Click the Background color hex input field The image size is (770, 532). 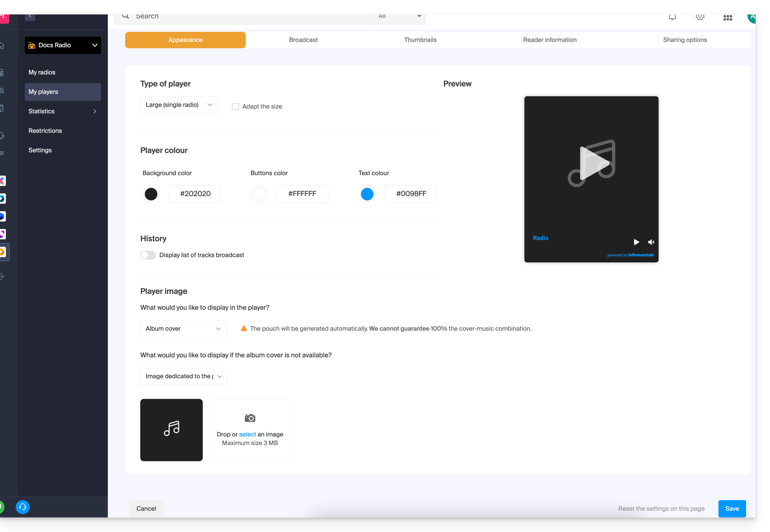[x=195, y=194]
